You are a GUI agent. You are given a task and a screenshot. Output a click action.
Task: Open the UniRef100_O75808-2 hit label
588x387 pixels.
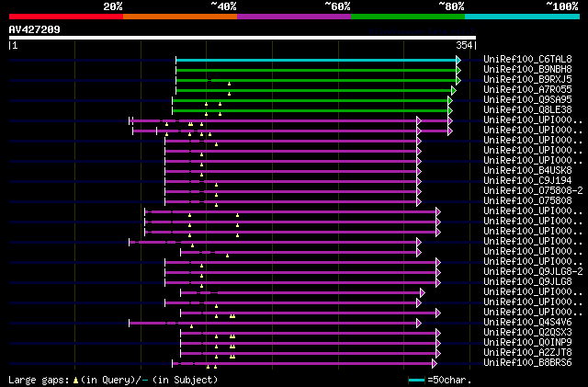[533, 190]
